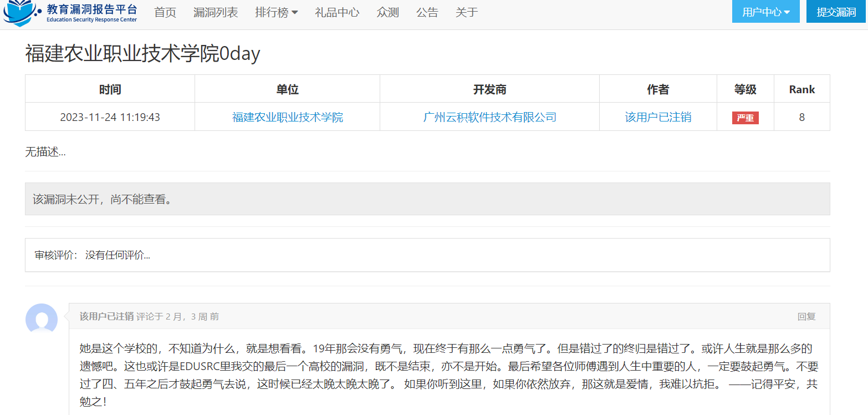Click the 开发商 column header
This screenshot has width=868, height=415.
[489, 89]
